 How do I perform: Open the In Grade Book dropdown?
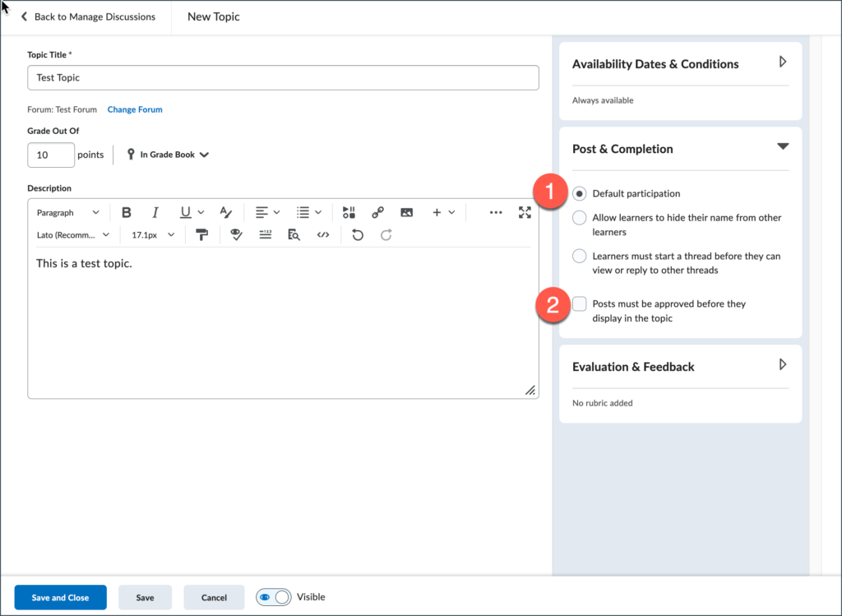tap(167, 155)
